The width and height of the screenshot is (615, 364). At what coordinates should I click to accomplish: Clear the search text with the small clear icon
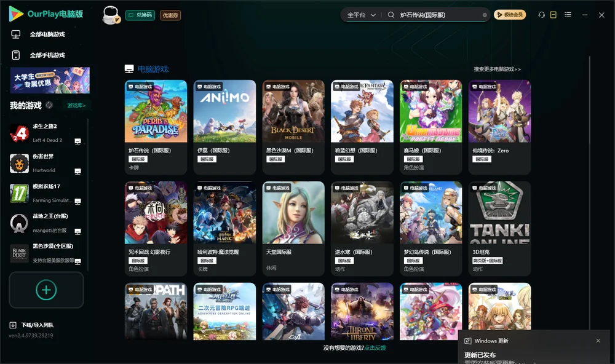tap(485, 15)
